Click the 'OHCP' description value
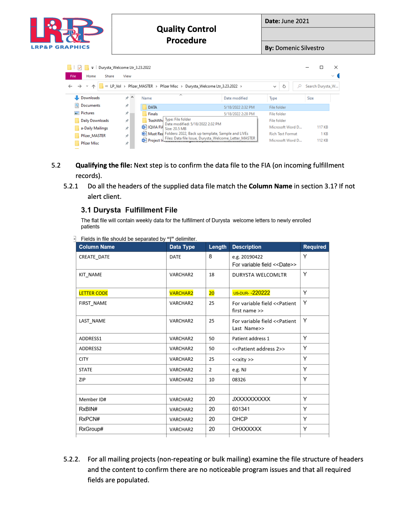411x532 pixels. click(240, 419)
